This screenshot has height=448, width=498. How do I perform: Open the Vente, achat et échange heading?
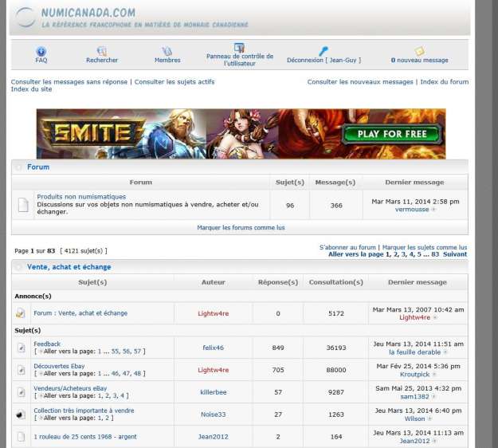click(69, 267)
